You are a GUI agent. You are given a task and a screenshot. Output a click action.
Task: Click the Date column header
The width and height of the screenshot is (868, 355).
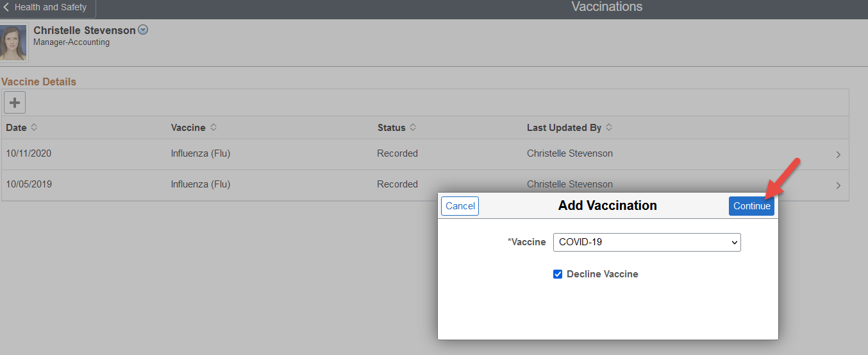click(x=17, y=128)
